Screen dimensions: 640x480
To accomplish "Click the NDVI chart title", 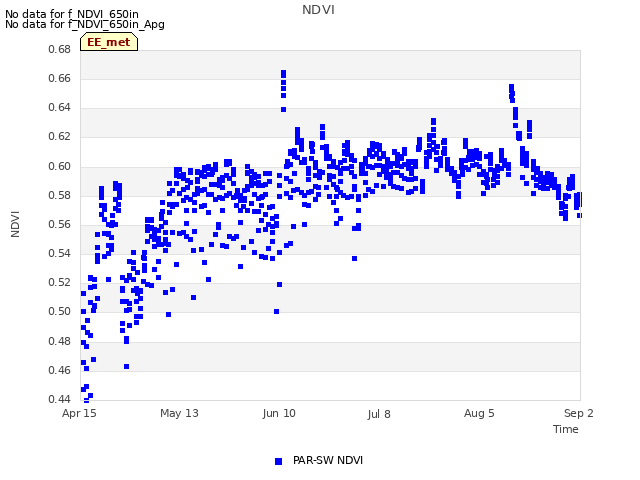I will tap(318, 10).
